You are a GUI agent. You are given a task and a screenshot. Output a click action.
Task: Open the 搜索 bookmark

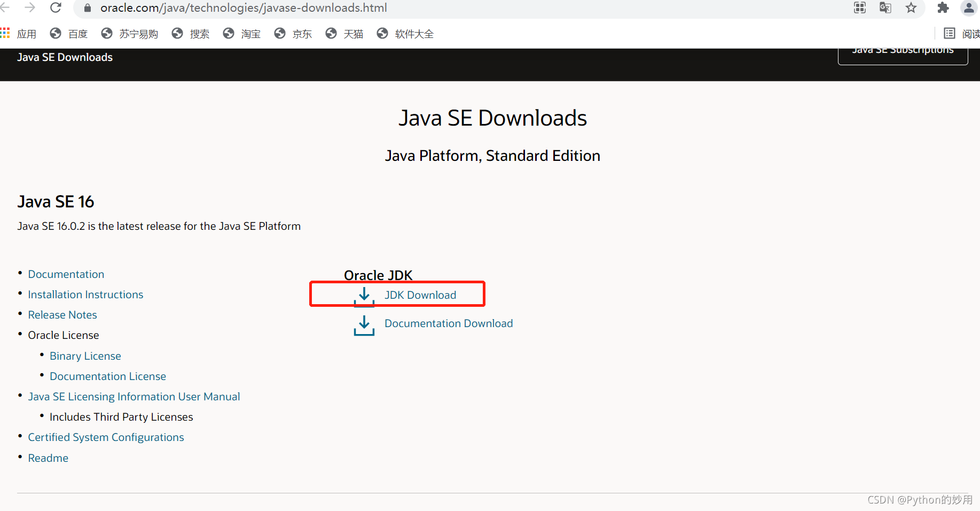pyautogui.click(x=191, y=34)
